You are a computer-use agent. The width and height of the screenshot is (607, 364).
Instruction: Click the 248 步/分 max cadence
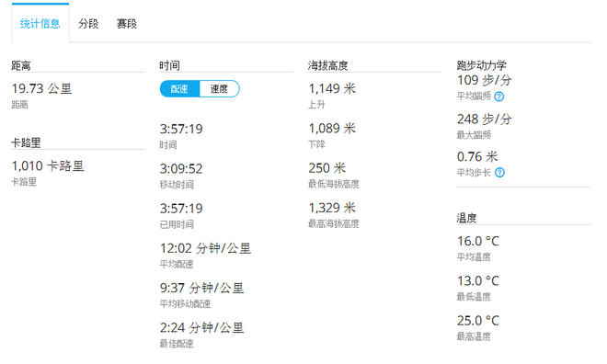coord(485,119)
